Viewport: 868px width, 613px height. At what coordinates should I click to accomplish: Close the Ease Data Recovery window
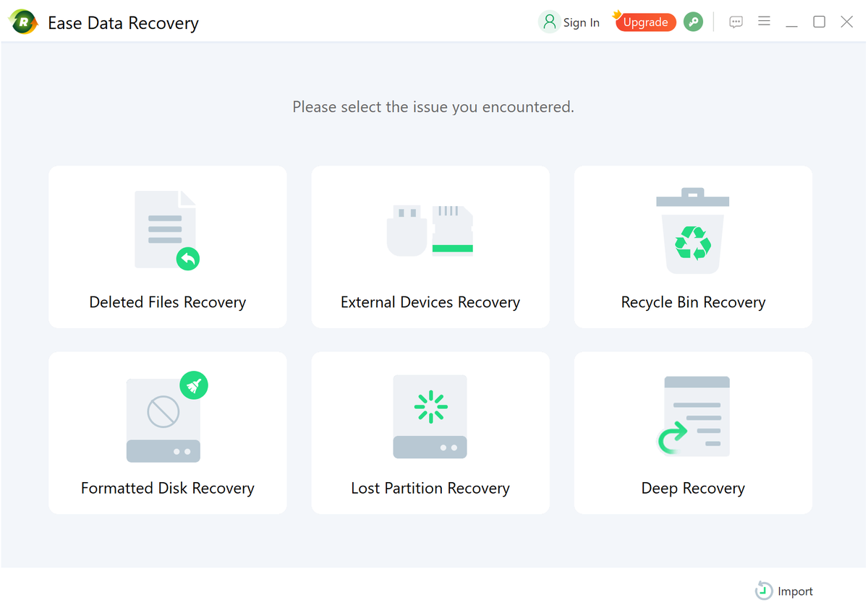pyautogui.click(x=847, y=22)
